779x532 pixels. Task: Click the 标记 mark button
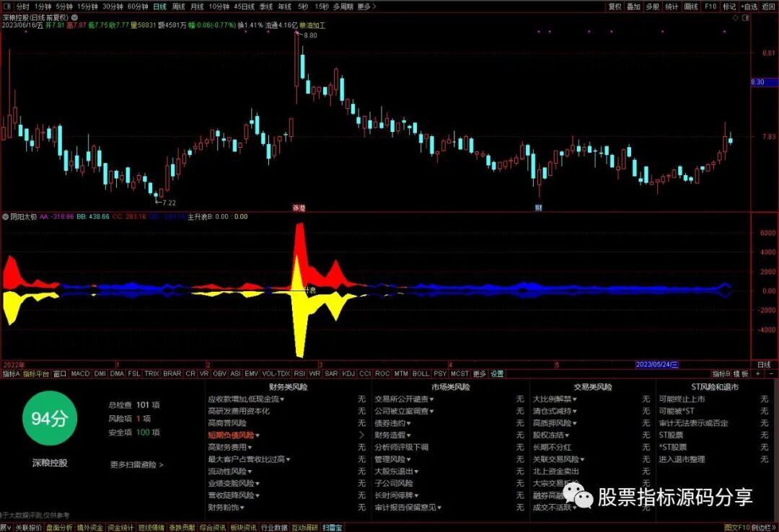729,6
